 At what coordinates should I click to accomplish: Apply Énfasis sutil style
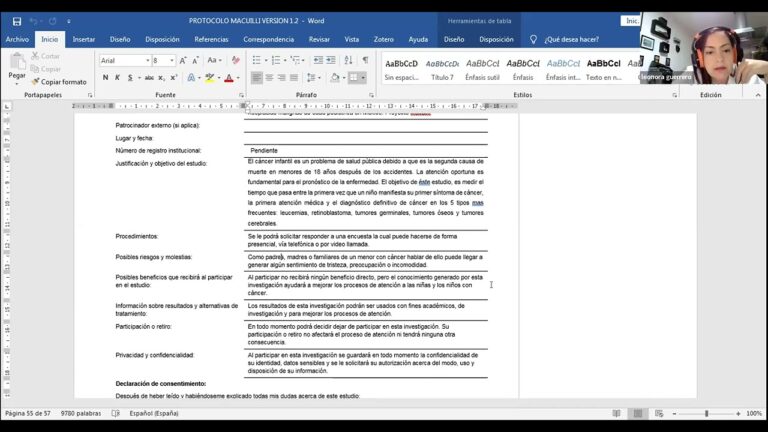coord(482,70)
